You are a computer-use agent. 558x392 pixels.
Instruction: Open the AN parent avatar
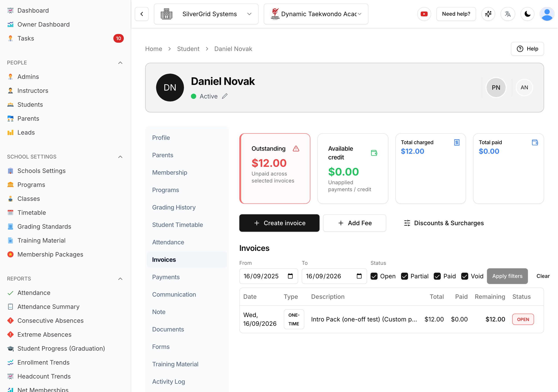click(524, 87)
